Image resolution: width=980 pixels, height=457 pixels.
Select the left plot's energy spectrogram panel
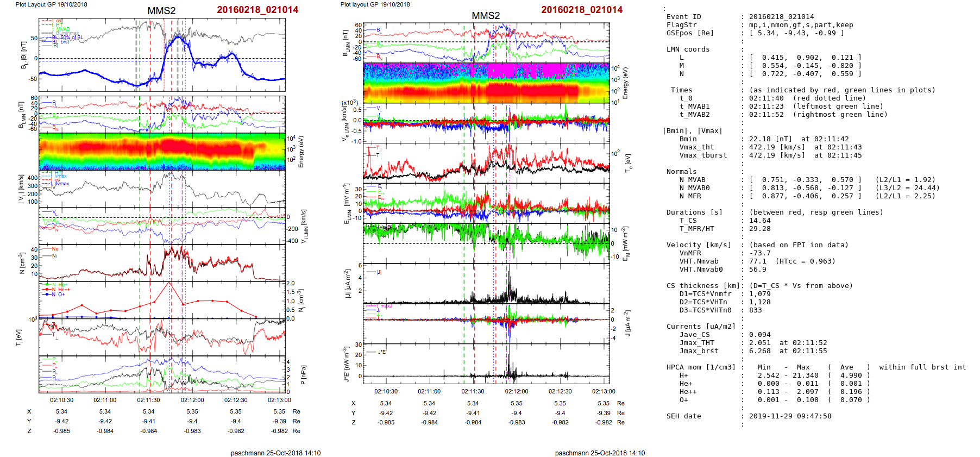pos(162,152)
